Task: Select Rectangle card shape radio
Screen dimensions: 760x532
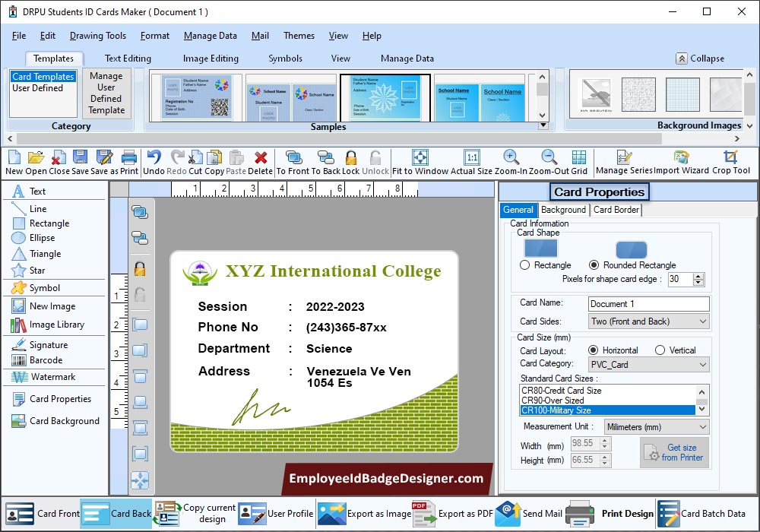Action: point(524,265)
